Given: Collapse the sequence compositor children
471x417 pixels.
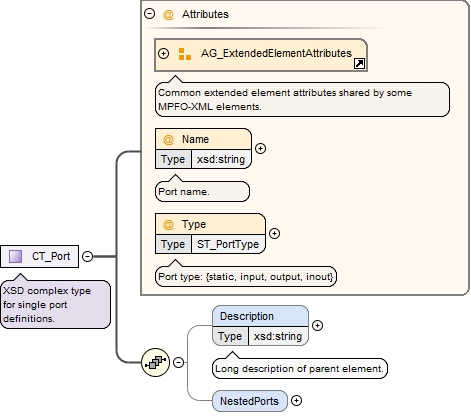Looking at the screenshot, I should click(x=179, y=362).
